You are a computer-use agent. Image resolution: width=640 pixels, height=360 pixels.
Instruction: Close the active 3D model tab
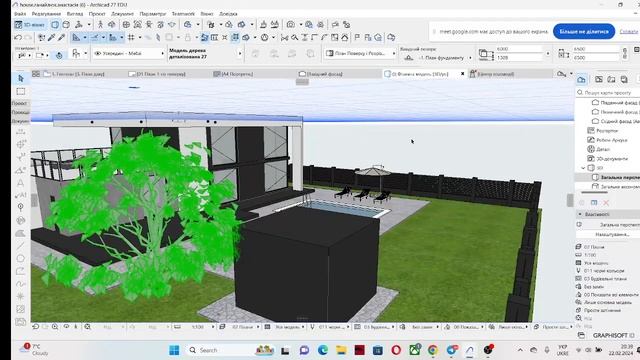(462, 74)
